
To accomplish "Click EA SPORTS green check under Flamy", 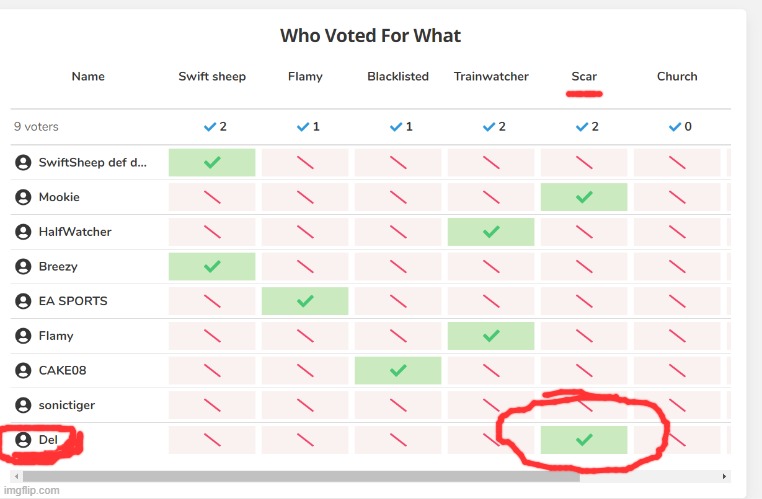I will pos(305,301).
